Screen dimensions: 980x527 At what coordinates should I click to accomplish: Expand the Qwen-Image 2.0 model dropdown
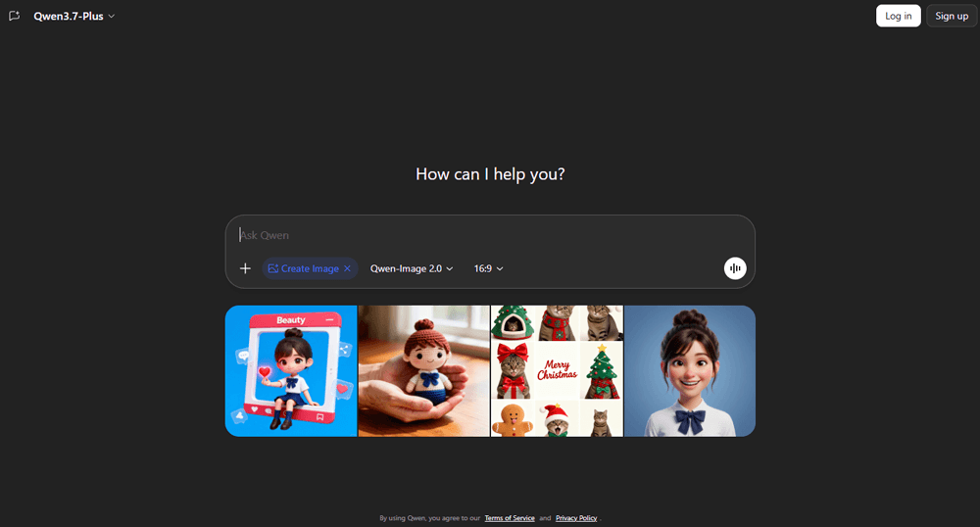[x=412, y=268]
